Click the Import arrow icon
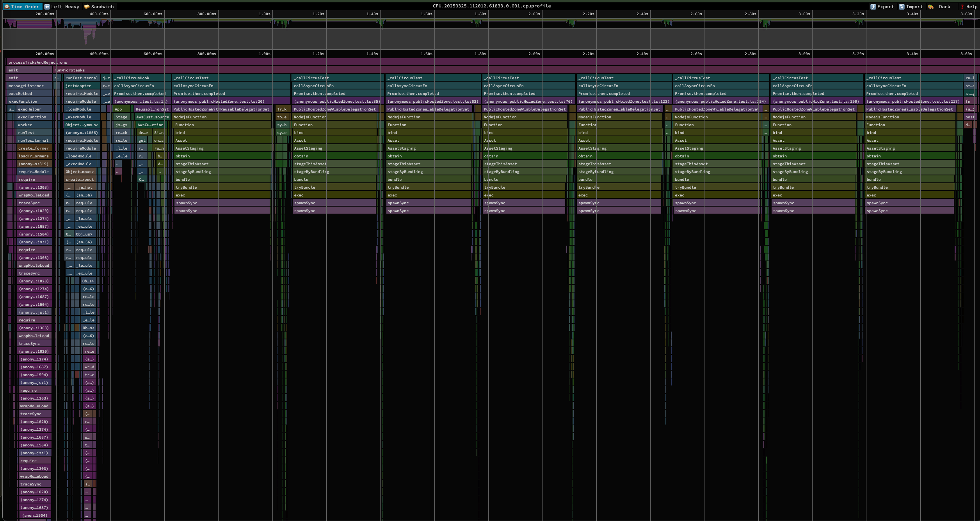Screen dimensions: 980x521 tap(902, 7)
